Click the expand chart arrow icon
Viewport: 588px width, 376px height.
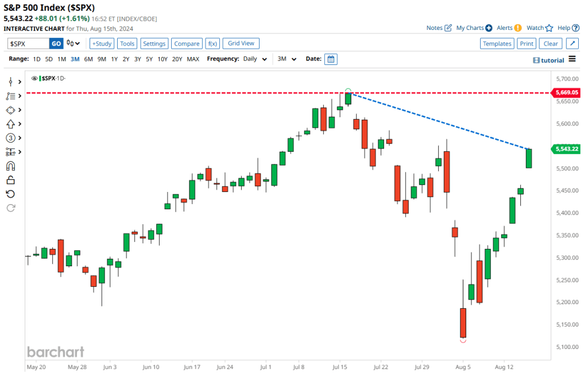coord(572,44)
